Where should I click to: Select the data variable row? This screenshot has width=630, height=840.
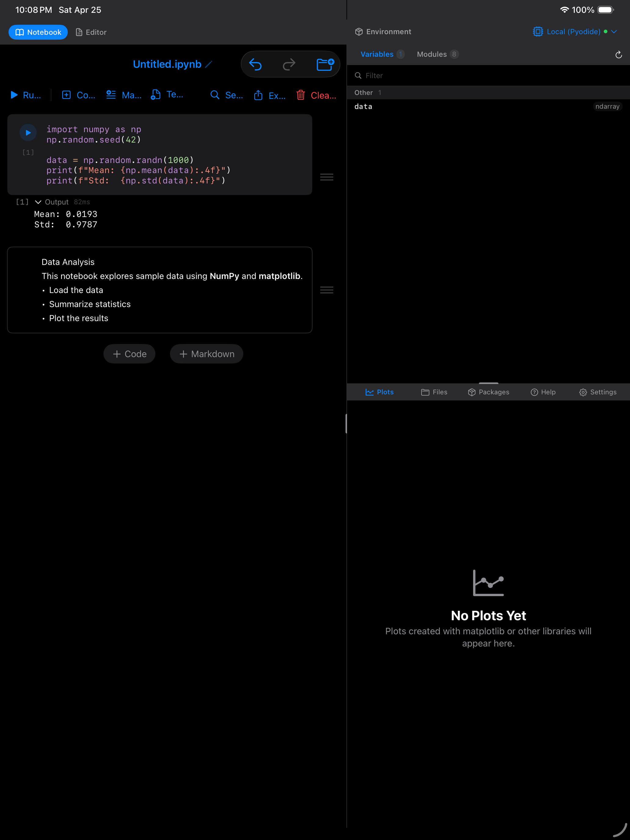(488, 107)
